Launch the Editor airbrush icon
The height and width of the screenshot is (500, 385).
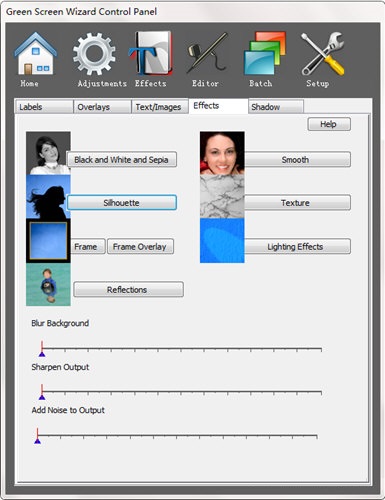[x=207, y=53]
